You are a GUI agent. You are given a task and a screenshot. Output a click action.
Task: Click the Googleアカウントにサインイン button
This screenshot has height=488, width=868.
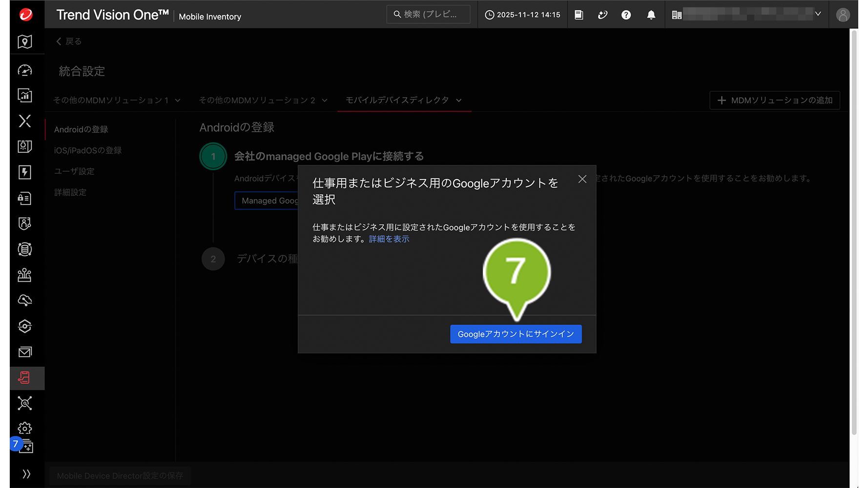516,334
